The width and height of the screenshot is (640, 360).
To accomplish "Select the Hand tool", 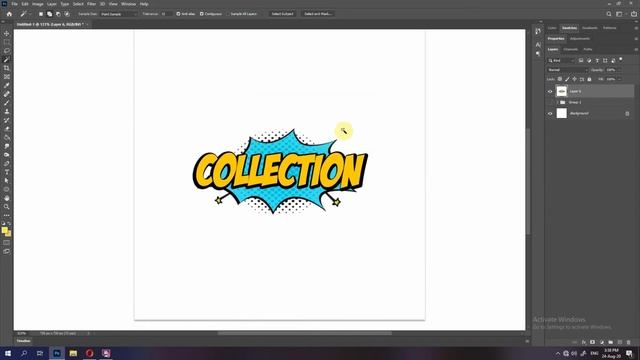I will [7, 198].
